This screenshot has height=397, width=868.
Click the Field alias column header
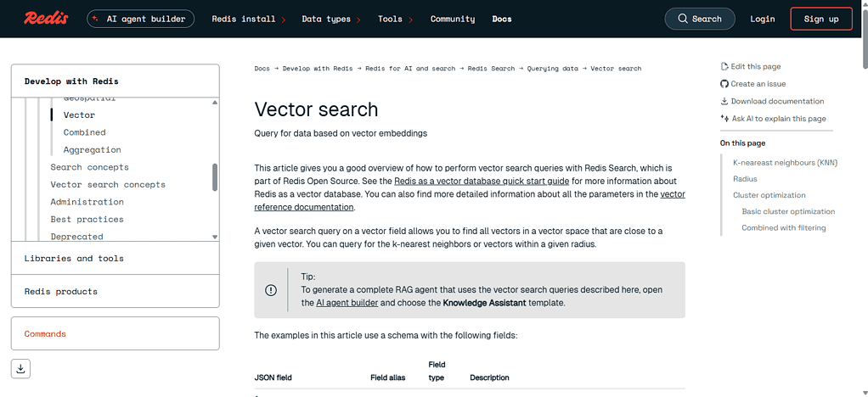pos(387,377)
